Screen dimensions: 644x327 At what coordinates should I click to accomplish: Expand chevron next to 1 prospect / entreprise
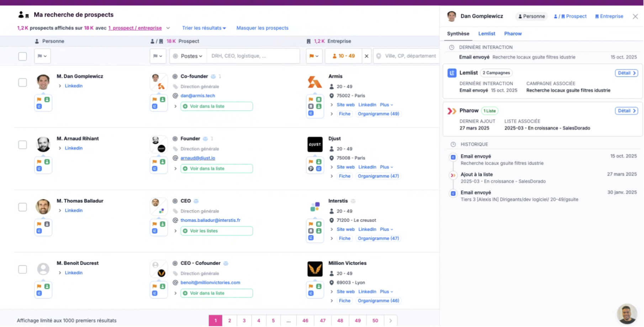168,28
